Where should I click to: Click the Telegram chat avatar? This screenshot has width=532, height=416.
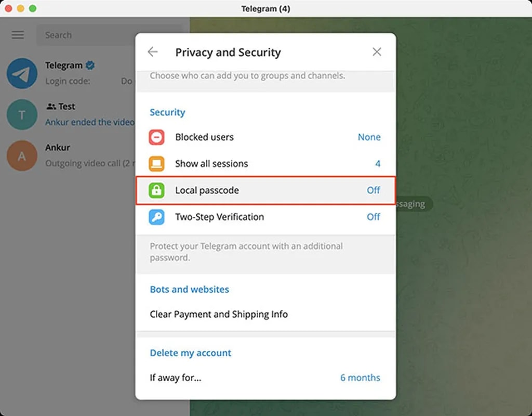point(22,73)
